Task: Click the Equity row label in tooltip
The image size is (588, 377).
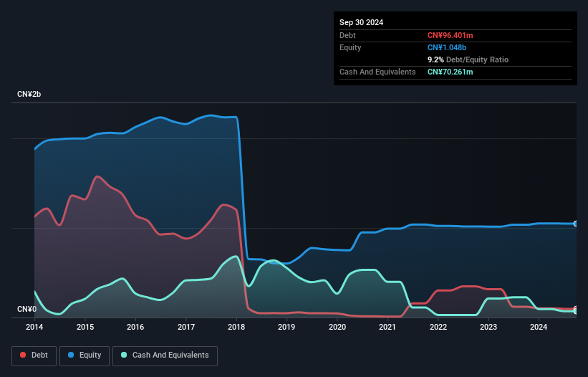Action: (350, 47)
